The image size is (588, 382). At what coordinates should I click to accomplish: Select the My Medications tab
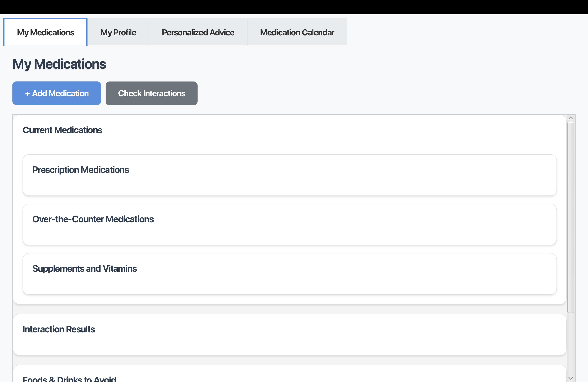coord(45,32)
